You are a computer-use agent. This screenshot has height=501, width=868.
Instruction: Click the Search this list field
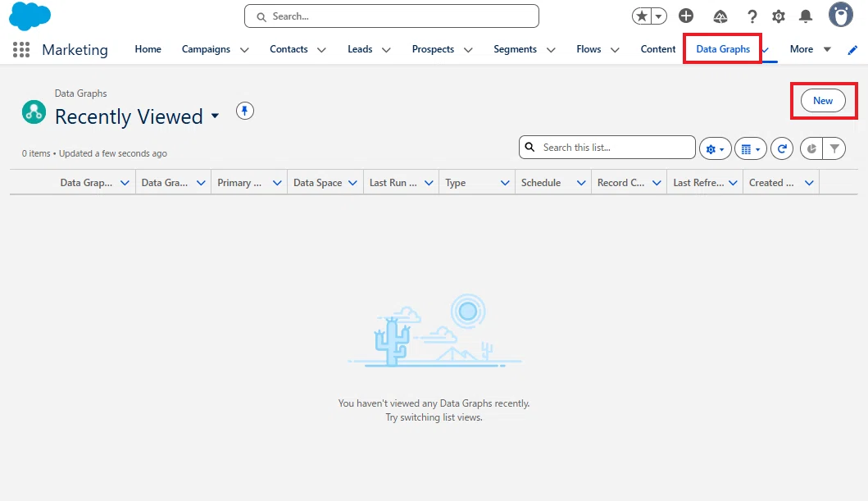(x=607, y=148)
